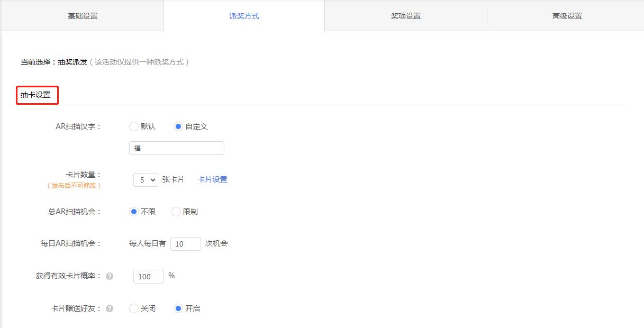Go to the 高级设置 tab
The image size is (644, 328).
click(567, 16)
